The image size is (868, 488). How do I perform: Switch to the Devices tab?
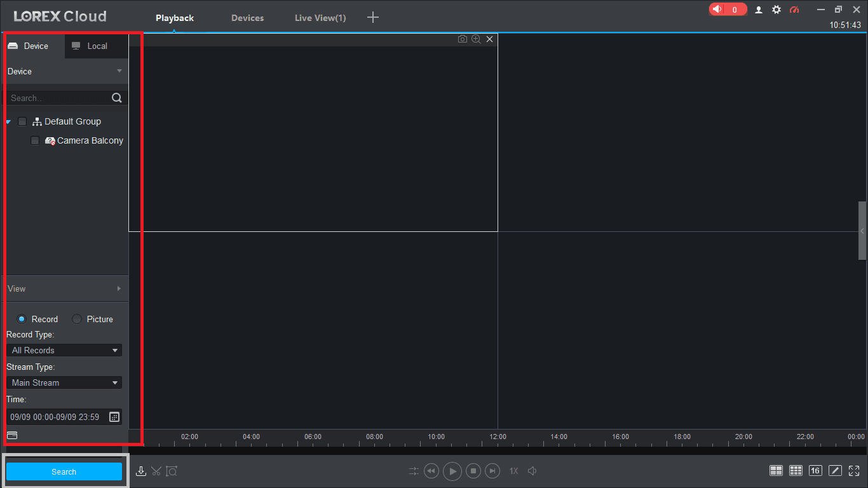pos(247,18)
